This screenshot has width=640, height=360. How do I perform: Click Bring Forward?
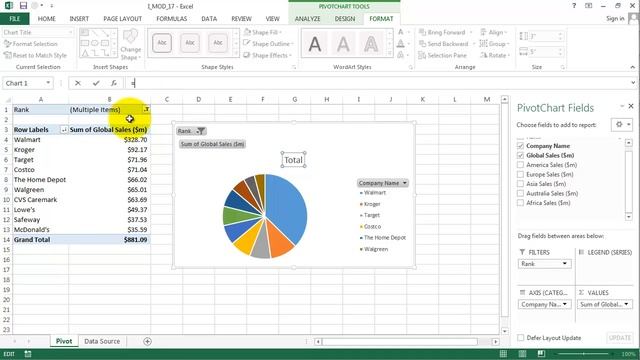pos(442,32)
